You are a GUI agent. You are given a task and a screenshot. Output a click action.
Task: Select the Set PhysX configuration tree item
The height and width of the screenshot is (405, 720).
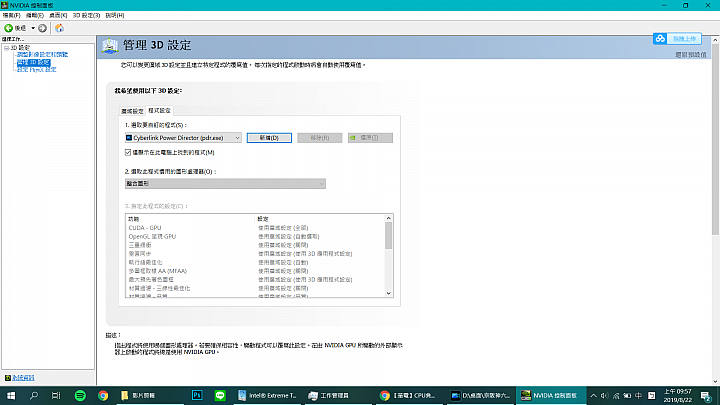(37, 69)
